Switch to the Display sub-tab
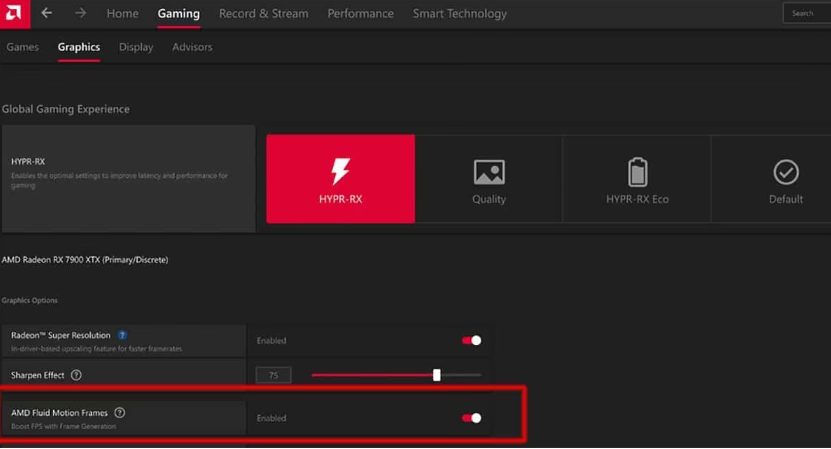 [x=136, y=47]
